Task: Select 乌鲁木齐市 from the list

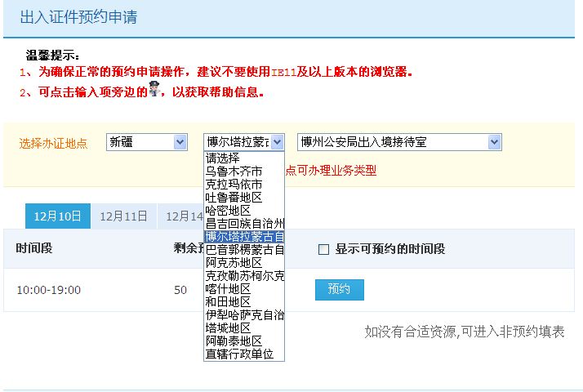Action: [x=234, y=171]
